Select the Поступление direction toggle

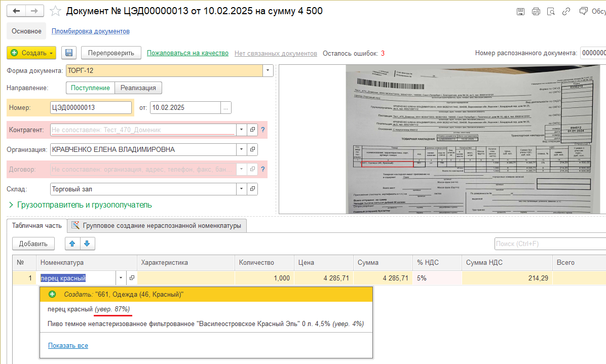tap(90, 88)
